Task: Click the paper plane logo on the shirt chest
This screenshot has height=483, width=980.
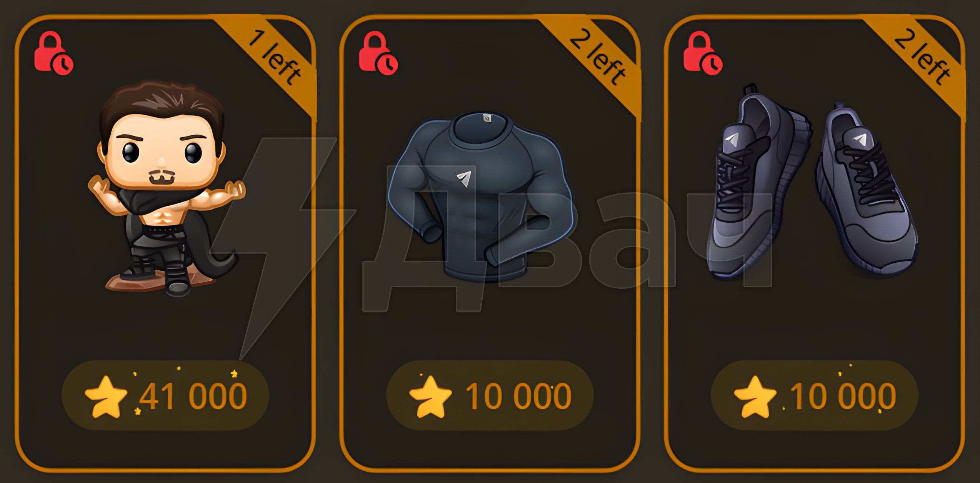Action: point(464,179)
